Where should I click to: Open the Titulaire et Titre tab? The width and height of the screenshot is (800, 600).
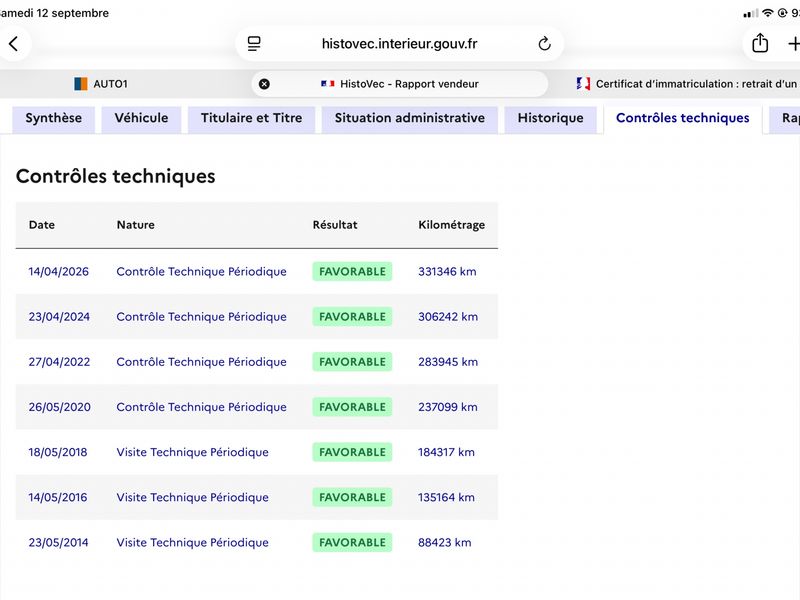click(252, 118)
